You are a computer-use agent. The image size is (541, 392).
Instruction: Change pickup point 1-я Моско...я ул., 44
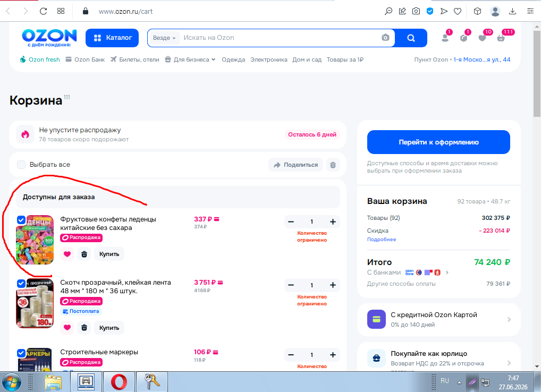(x=482, y=59)
